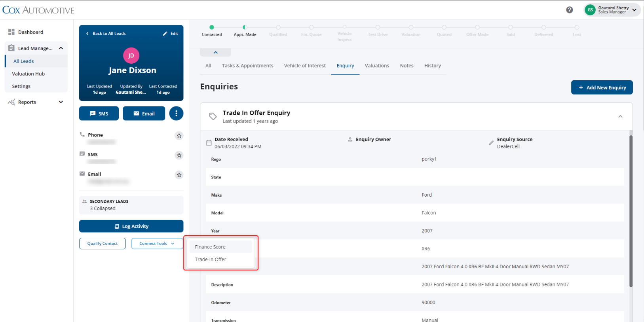Screen dimensions: 644x322
Task: Click the tag icon of Trade In Offer Enquiry
Action: click(x=213, y=116)
